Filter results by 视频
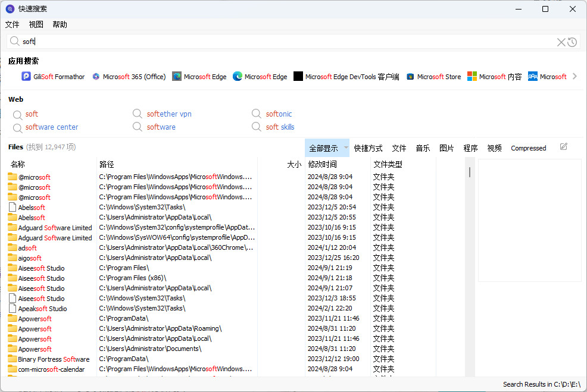This screenshot has width=587, height=392. (x=495, y=149)
